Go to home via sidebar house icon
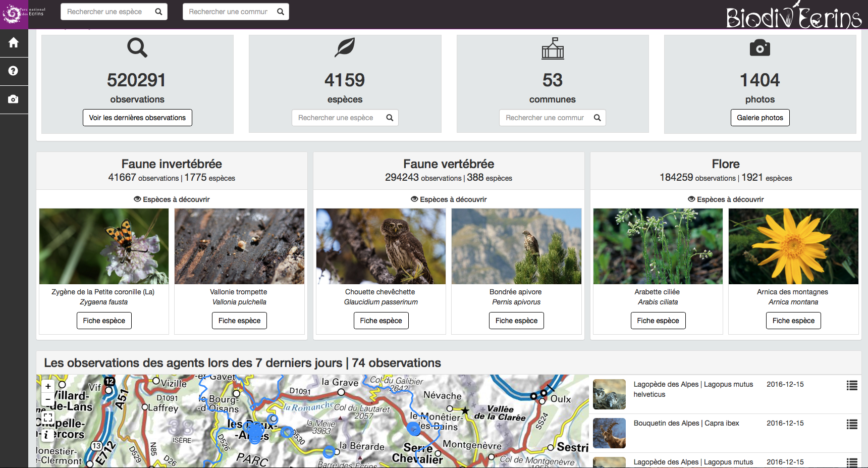Screen dimensions: 868x468 tap(14, 43)
